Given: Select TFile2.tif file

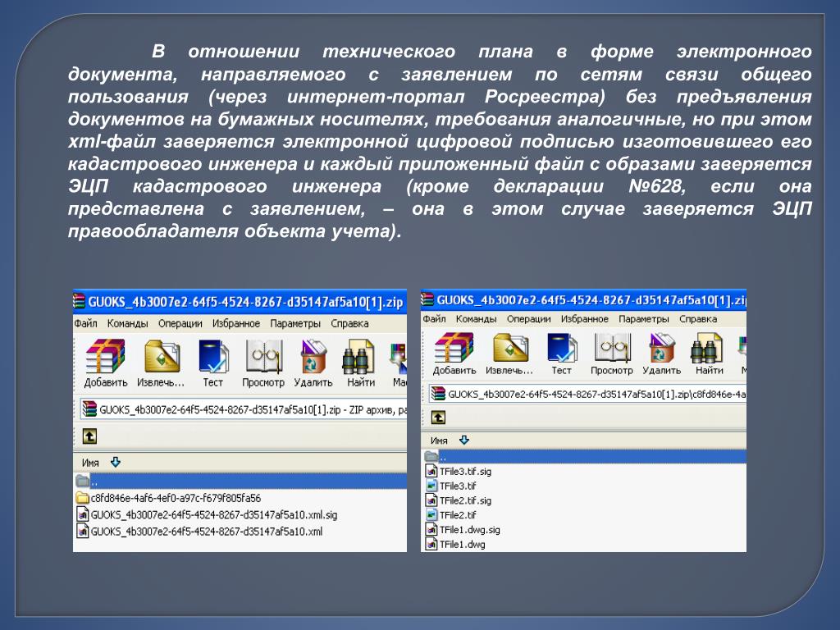Looking at the screenshot, I should (x=450, y=515).
